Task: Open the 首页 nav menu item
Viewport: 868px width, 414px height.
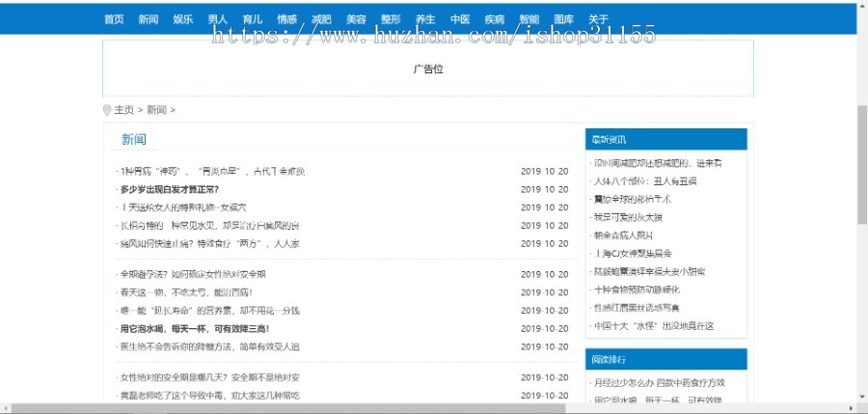Action: [114, 19]
